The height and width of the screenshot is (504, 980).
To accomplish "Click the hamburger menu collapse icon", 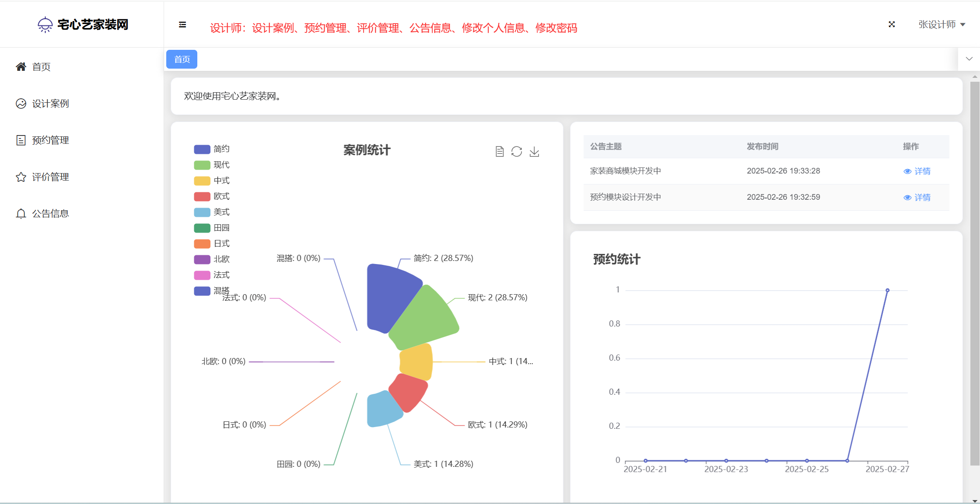I will pyautogui.click(x=182, y=24).
